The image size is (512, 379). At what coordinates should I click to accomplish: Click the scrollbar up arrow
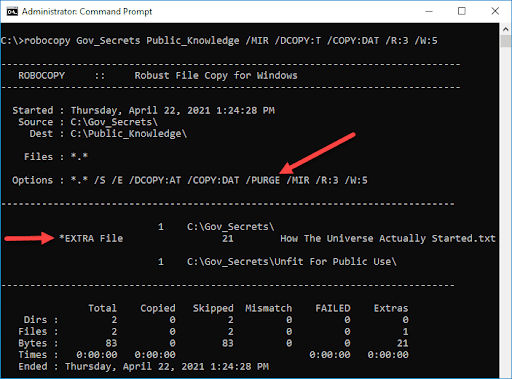click(505, 29)
